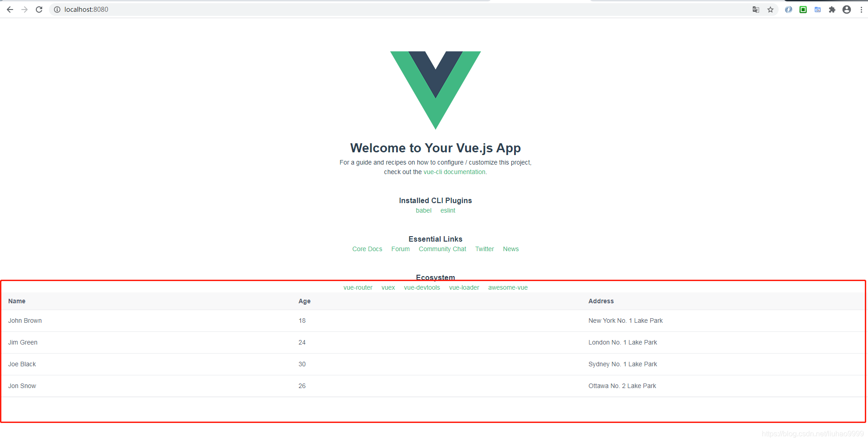Click the Welcome to Your Vue.js App heading
The image size is (868, 442).
pyautogui.click(x=436, y=148)
